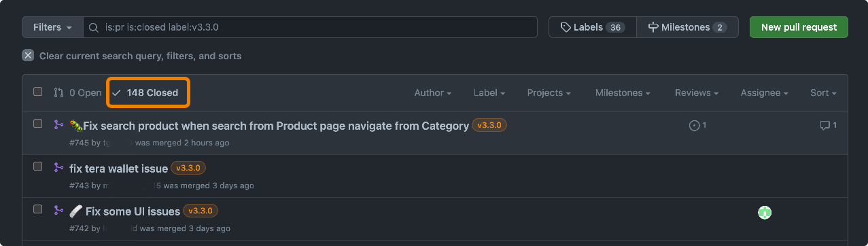Image resolution: width=868 pixels, height=246 pixels.
Task: Click the assignee avatar on PR #742
Action: (765, 213)
